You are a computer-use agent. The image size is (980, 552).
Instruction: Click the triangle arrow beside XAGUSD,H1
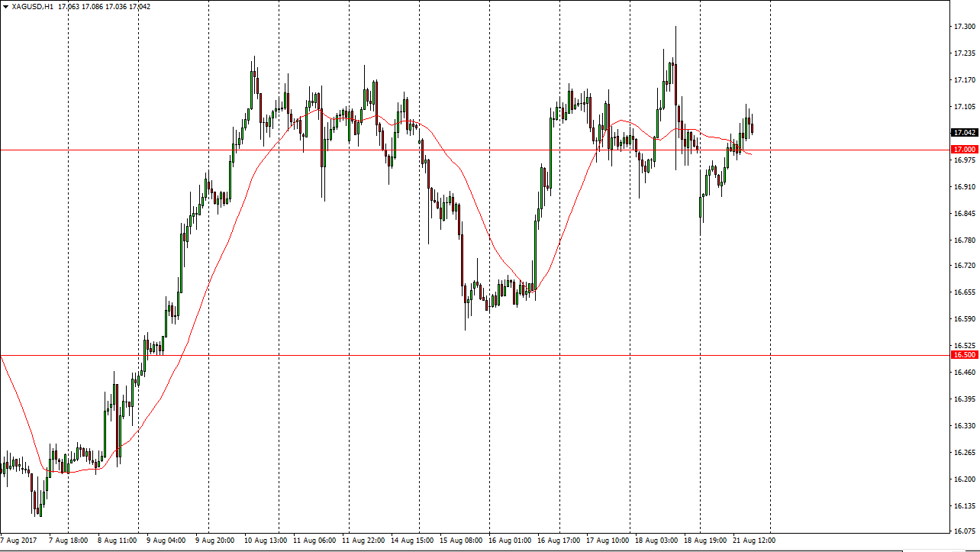tap(5, 7)
